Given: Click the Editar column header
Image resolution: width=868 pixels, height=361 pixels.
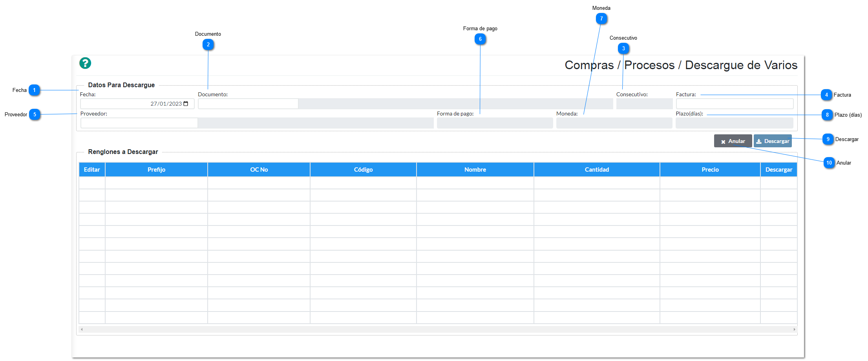Looking at the screenshot, I should point(92,170).
